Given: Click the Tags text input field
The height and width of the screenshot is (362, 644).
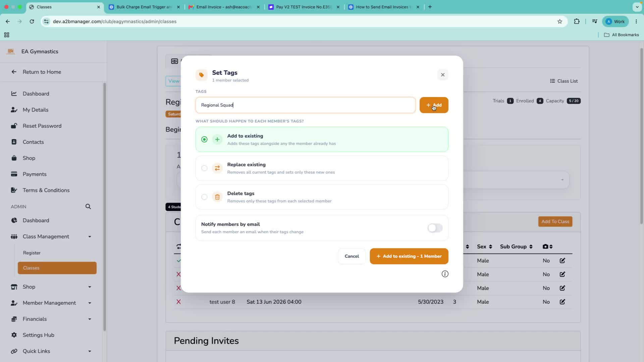Looking at the screenshot, I should pos(305,105).
